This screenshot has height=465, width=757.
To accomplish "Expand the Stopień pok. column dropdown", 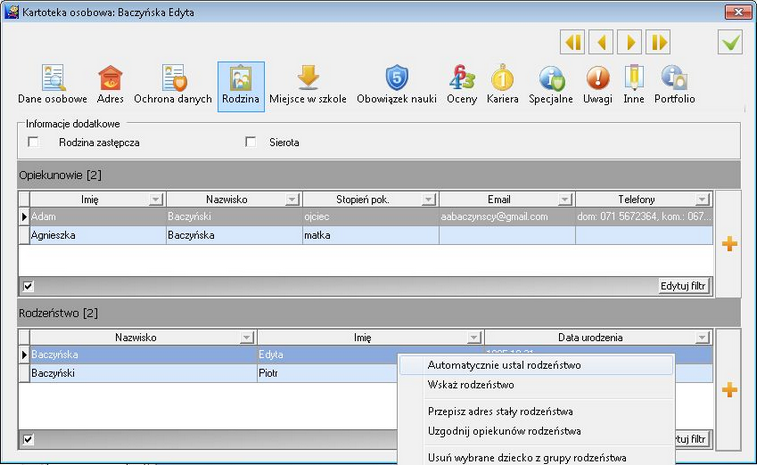I will click(428, 199).
